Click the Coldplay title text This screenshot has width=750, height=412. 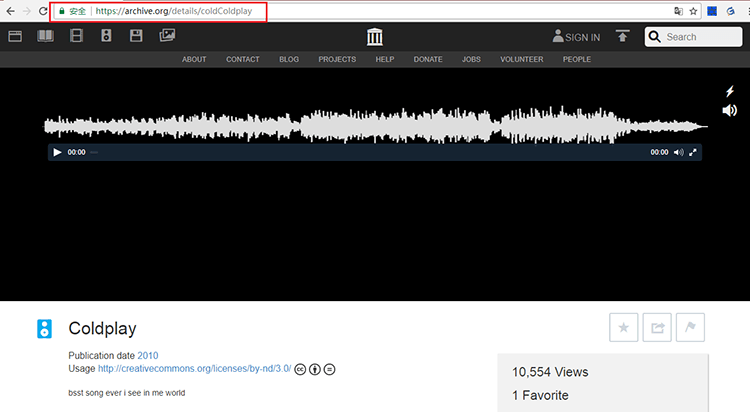[x=102, y=328]
